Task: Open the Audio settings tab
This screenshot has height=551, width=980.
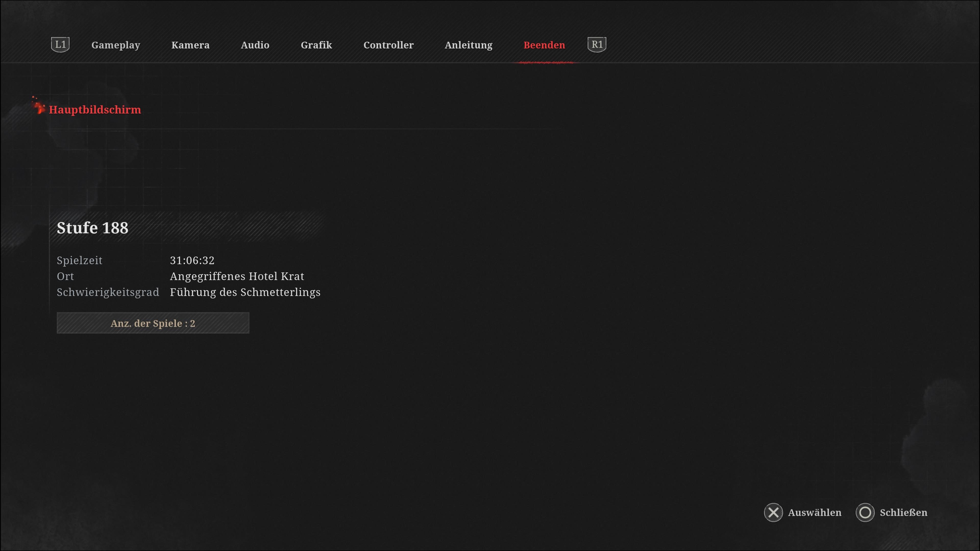Action: (255, 45)
